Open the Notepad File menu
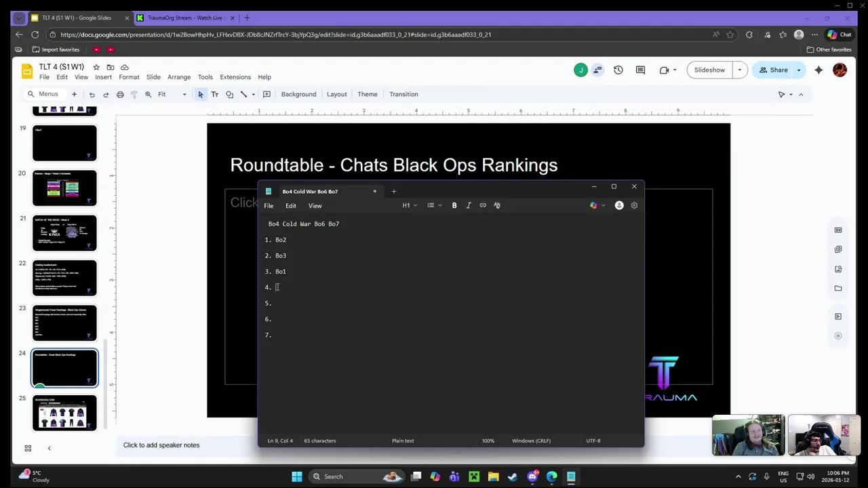Screen dimensions: 868x488 pos(269,205)
